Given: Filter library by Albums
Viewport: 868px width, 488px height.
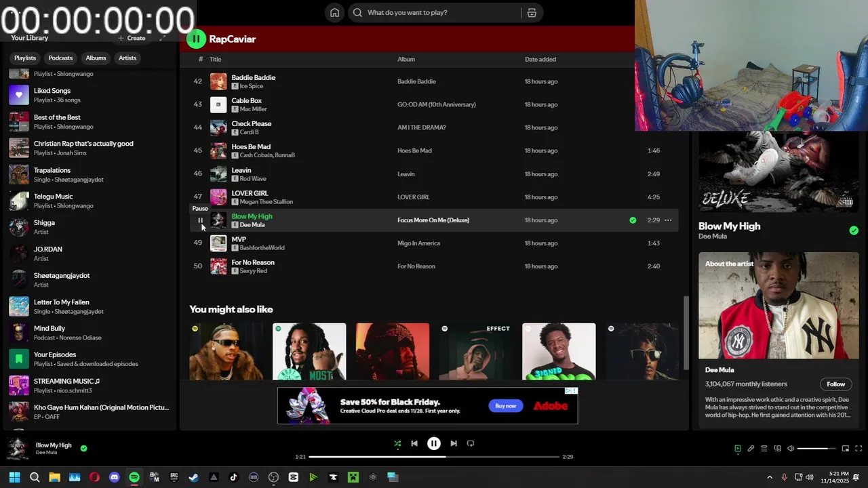Looking at the screenshot, I should tap(96, 58).
